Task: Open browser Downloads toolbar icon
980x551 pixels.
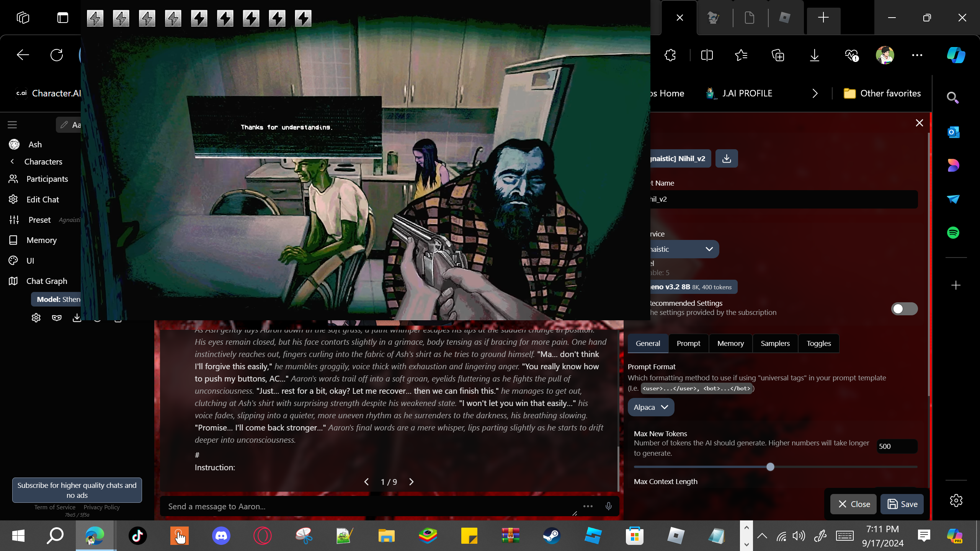Action: click(814, 55)
